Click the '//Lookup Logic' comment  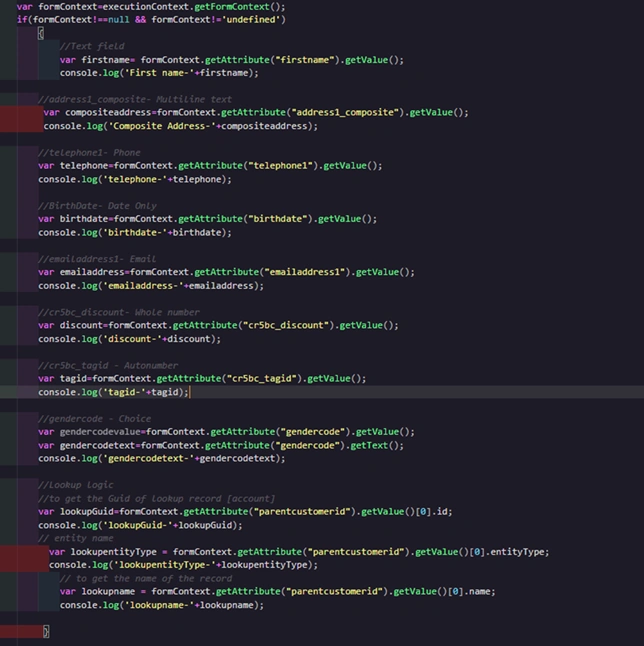point(76,485)
